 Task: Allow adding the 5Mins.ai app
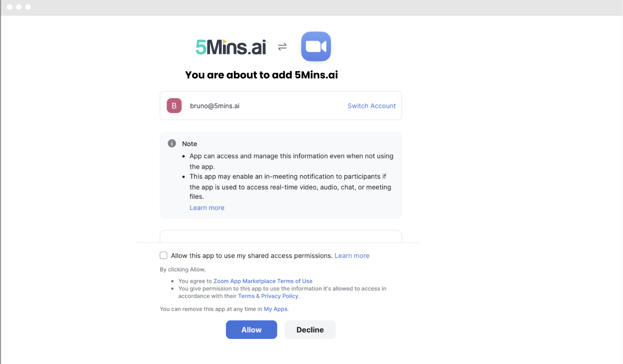tap(251, 330)
